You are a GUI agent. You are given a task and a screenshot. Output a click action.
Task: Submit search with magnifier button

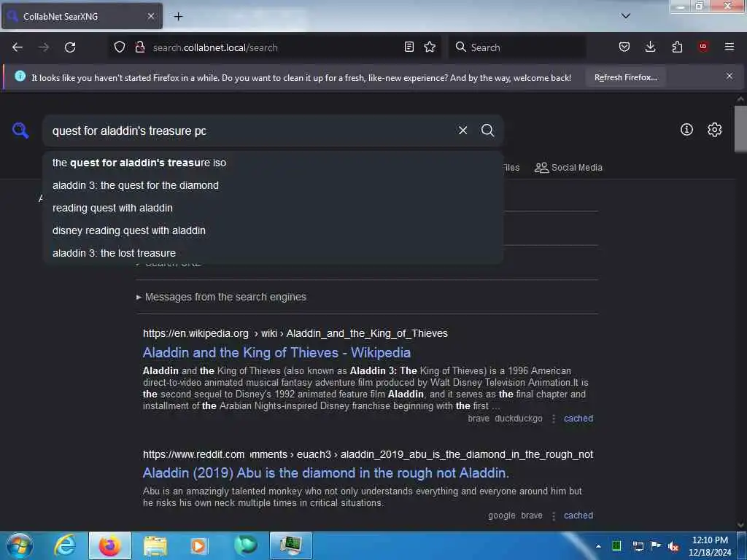coord(487,130)
